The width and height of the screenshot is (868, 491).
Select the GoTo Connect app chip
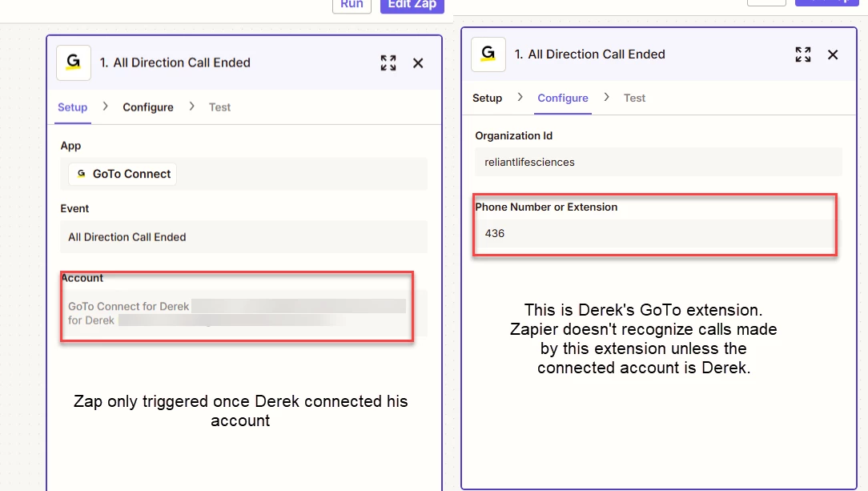click(x=123, y=174)
